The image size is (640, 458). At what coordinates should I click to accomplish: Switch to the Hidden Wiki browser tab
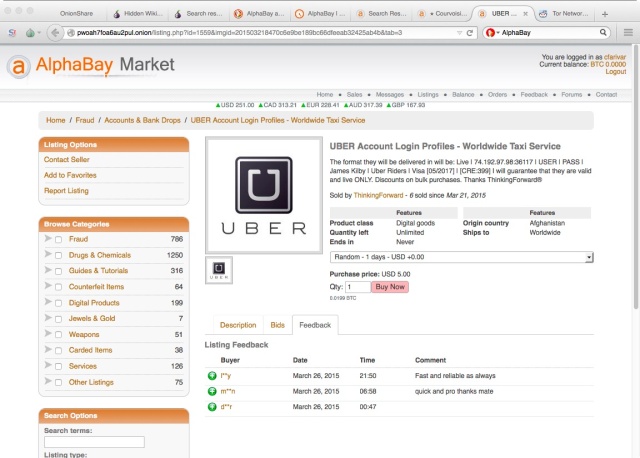[138, 13]
